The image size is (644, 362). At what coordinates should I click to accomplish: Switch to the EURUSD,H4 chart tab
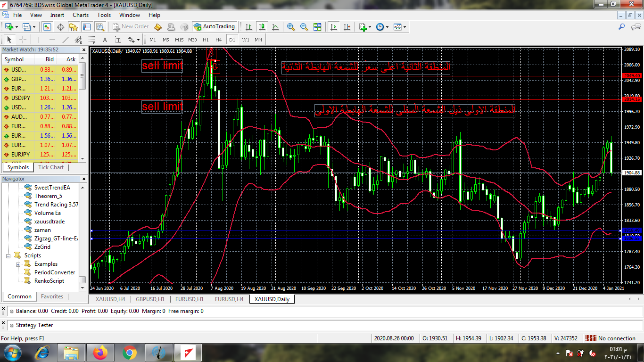pos(229,299)
